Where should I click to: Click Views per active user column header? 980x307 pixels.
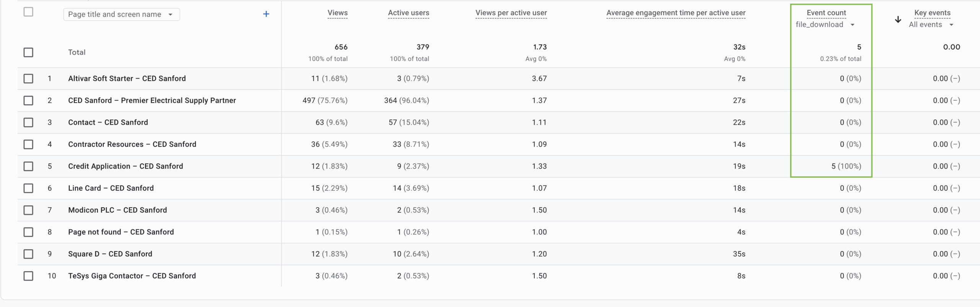point(511,13)
